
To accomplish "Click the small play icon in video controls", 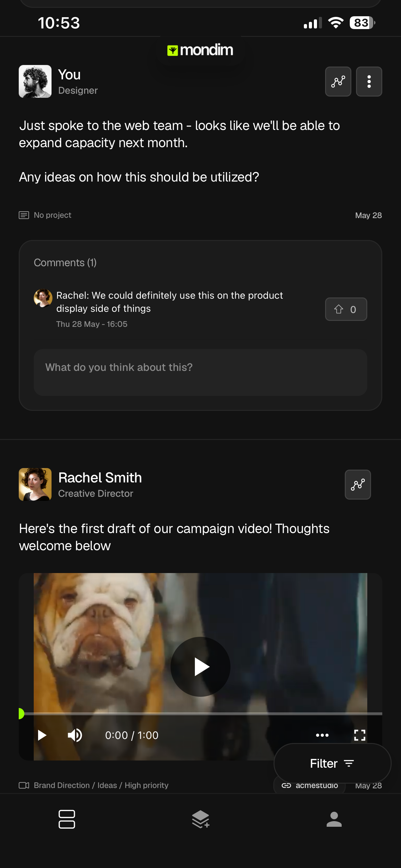I will point(42,735).
